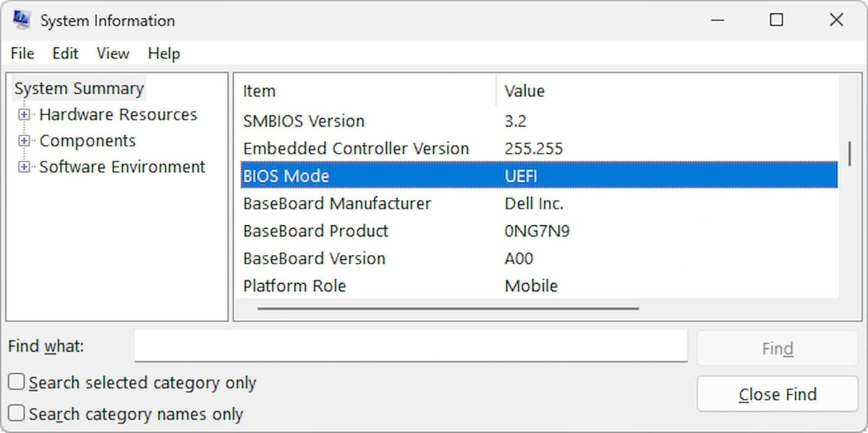This screenshot has width=868, height=433.
Task: Open the View menu
Action: pyautogui.click(x=112, y=53)
